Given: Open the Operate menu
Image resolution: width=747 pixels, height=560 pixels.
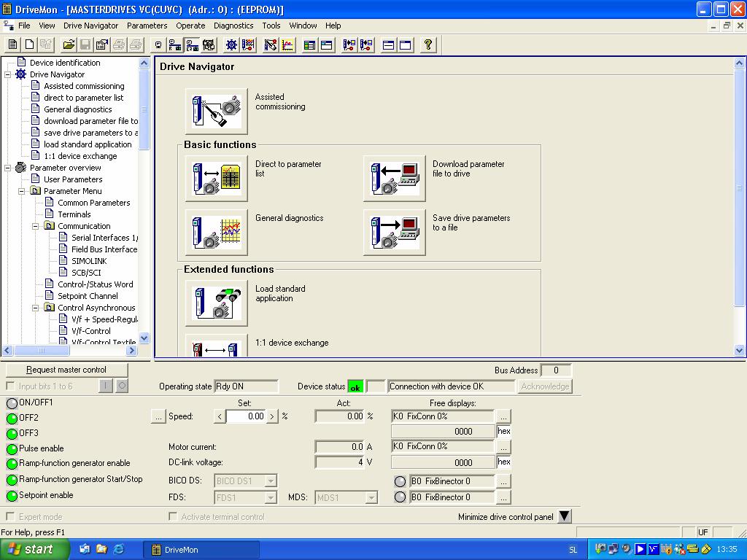Looking at the screenshot, I should point(190,26).
